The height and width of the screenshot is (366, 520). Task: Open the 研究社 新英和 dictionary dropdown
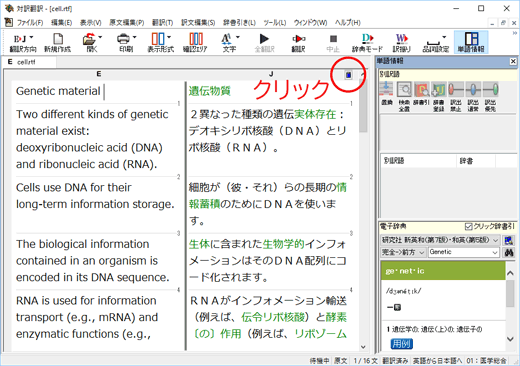[440, 240]
